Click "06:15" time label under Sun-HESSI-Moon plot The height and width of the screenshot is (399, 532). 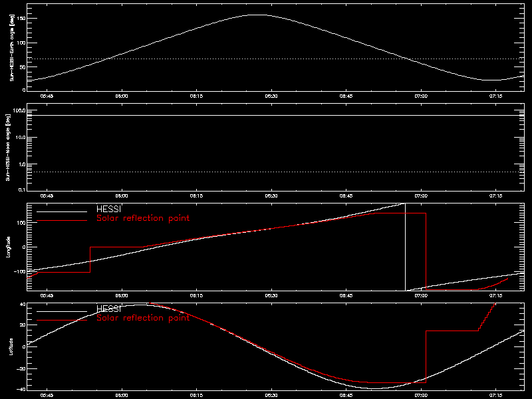point(196,196)
